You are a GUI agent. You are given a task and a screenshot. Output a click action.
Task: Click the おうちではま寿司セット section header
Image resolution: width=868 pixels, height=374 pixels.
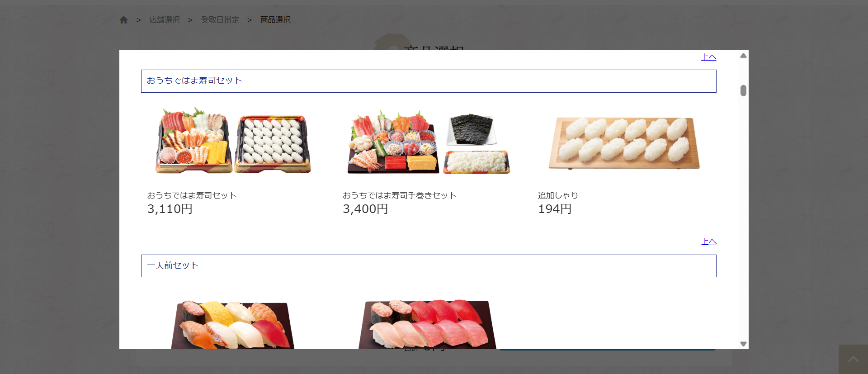[x=429, y=81]
